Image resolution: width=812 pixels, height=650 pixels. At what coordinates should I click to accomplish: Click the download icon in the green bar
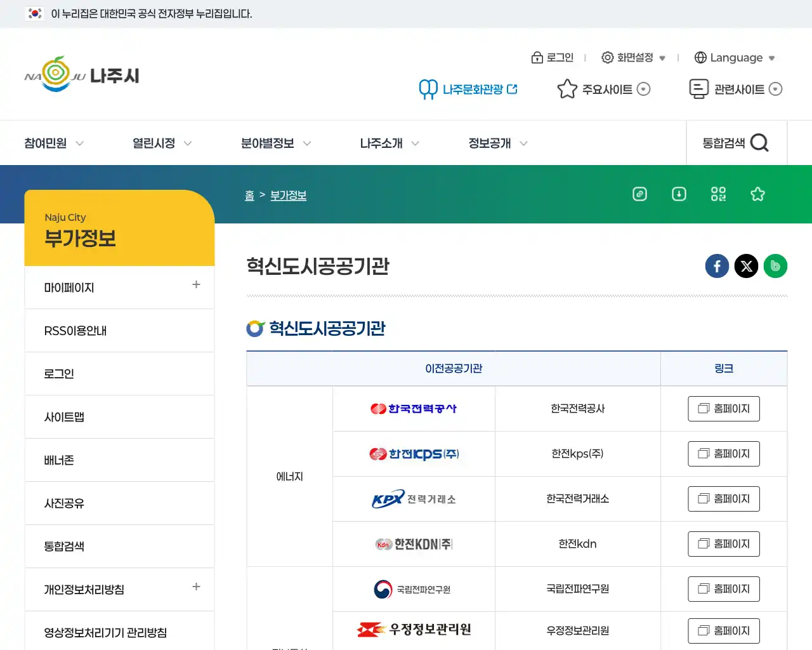point(679,194)
